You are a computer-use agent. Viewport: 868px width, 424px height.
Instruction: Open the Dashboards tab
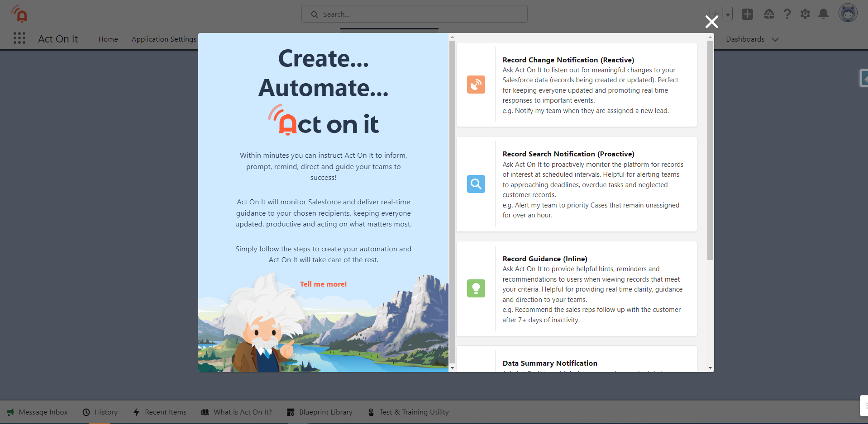[x=745, y=39]
